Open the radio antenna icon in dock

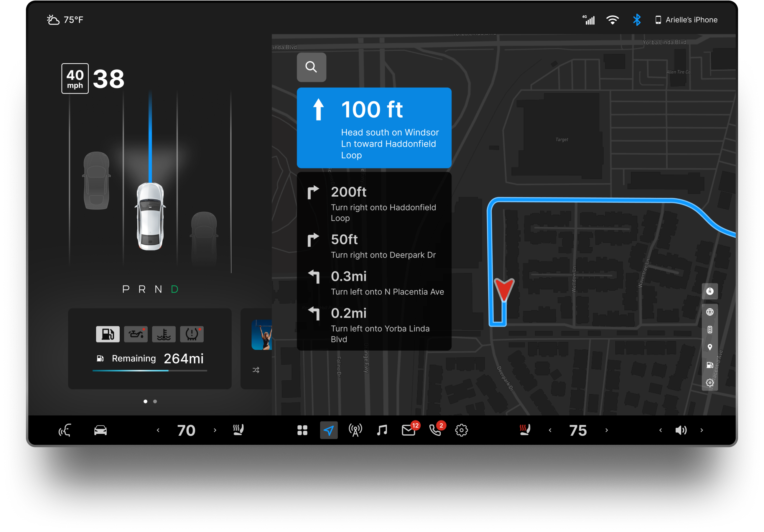click(355, 430)
